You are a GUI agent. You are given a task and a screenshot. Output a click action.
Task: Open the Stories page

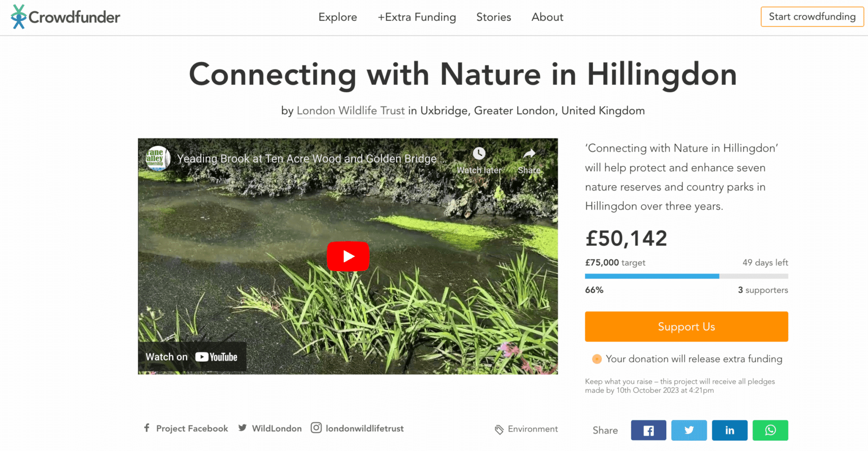[x=493, y=17]
